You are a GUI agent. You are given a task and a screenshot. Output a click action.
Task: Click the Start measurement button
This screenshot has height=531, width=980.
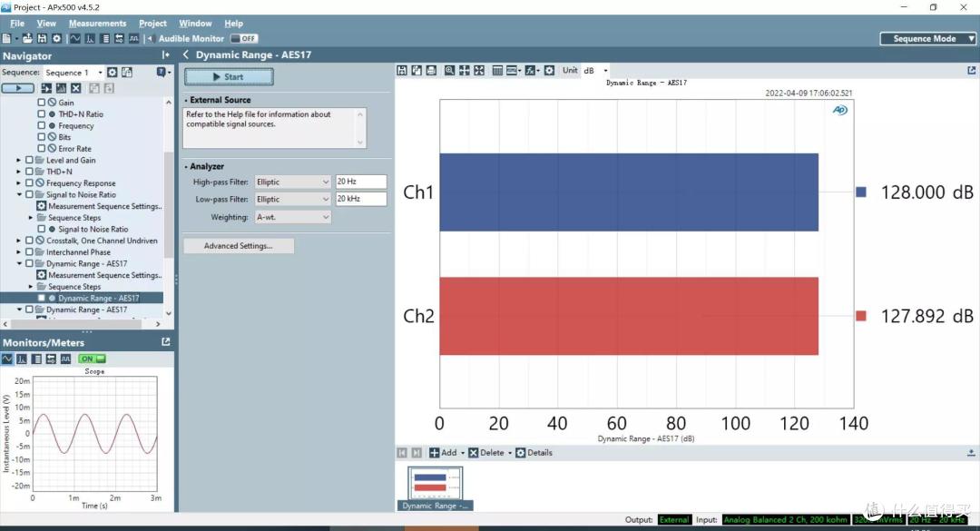coord(229,77)
